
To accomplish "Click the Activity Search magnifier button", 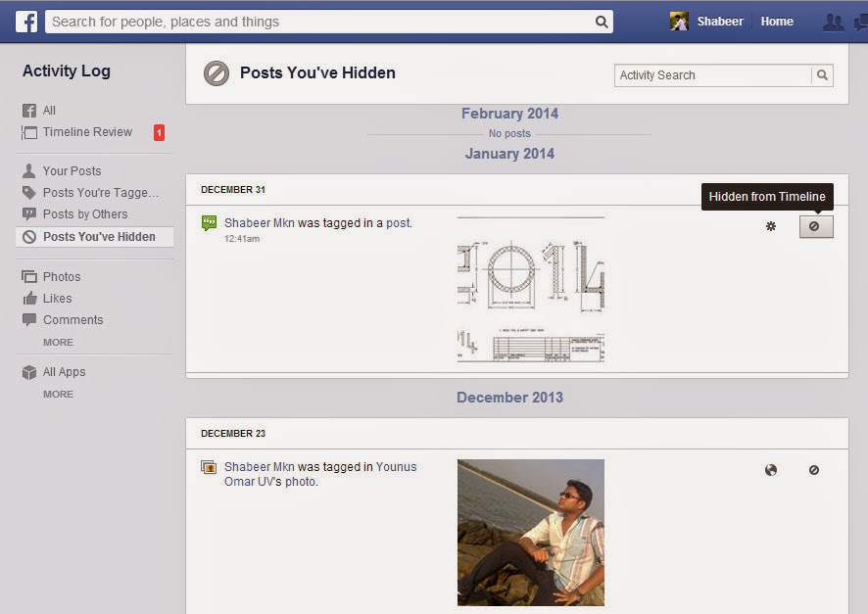I will pos(822,75).
